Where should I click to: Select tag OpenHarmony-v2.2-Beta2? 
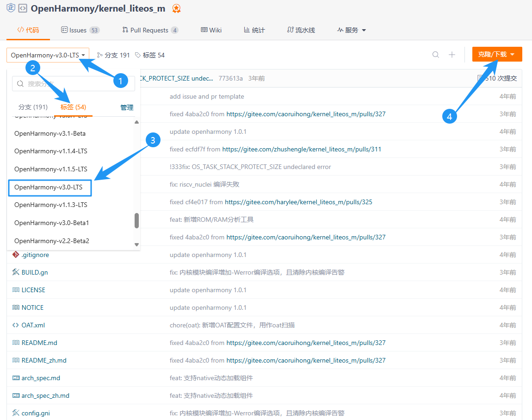51,241
